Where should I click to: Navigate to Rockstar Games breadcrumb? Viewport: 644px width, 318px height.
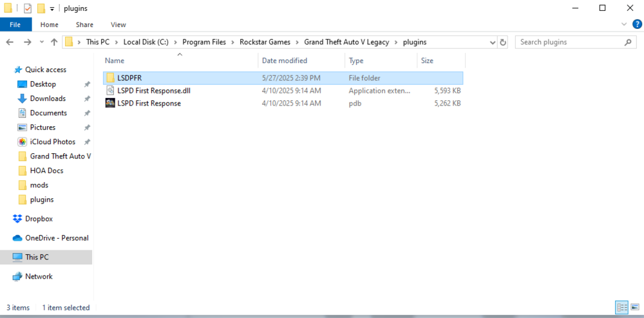265,42
